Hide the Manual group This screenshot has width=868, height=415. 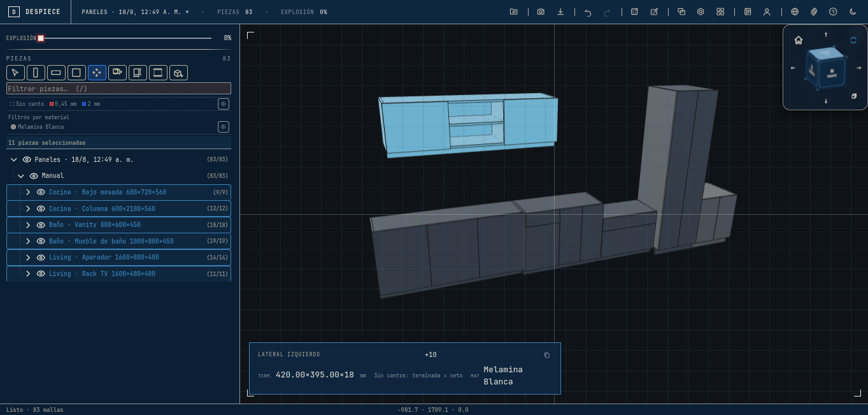click(34, 176)
